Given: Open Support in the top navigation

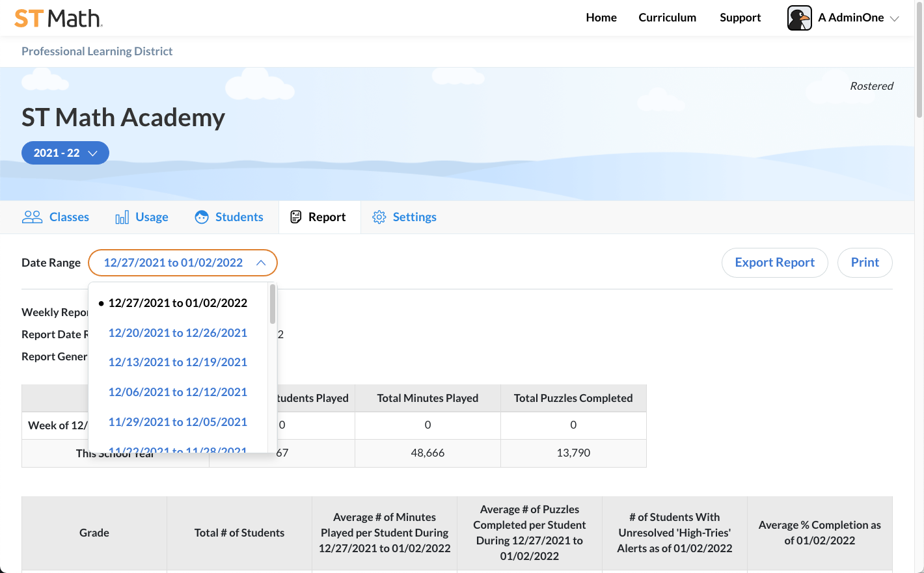Looking at the screenshot, I should tap(741, 18).
